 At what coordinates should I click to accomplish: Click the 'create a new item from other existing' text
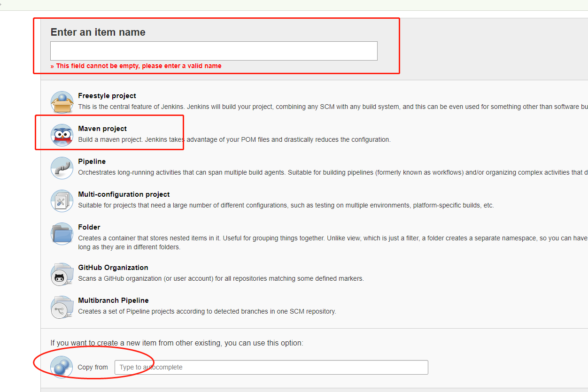point(177,343)
